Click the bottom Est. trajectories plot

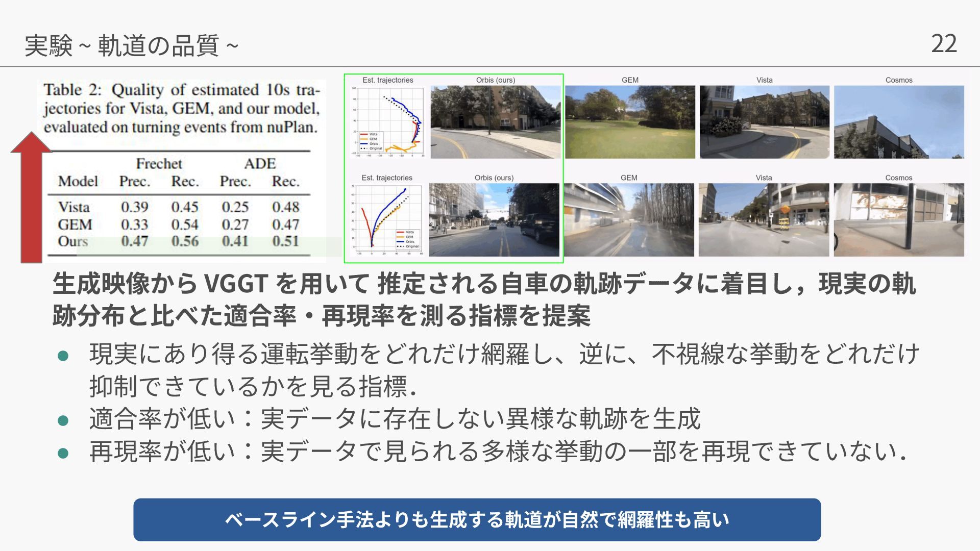[x=388, y=219]
